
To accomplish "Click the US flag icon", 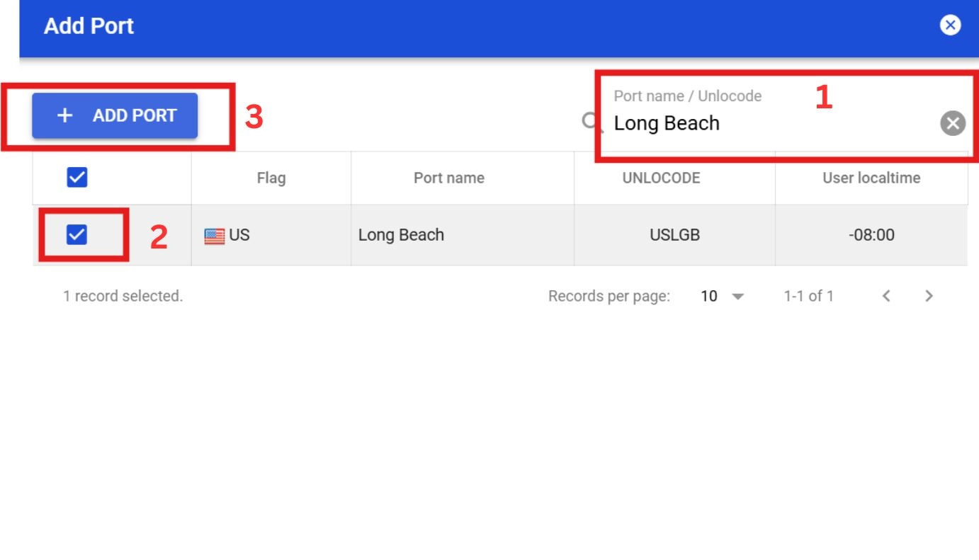I will pos(214,236).
